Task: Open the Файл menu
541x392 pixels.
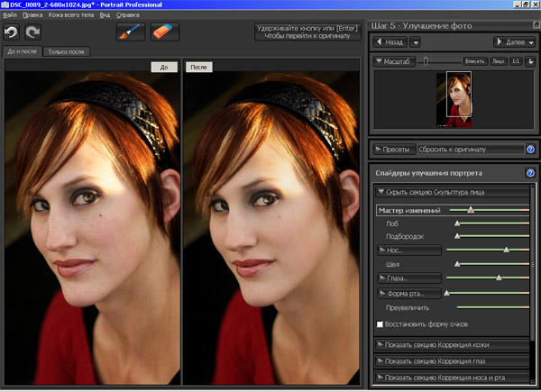Action: (x=9, y=15)
